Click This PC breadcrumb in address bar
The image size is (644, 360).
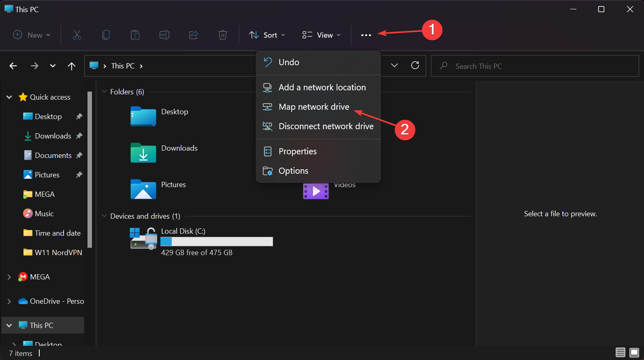click(x=123, y=66)
